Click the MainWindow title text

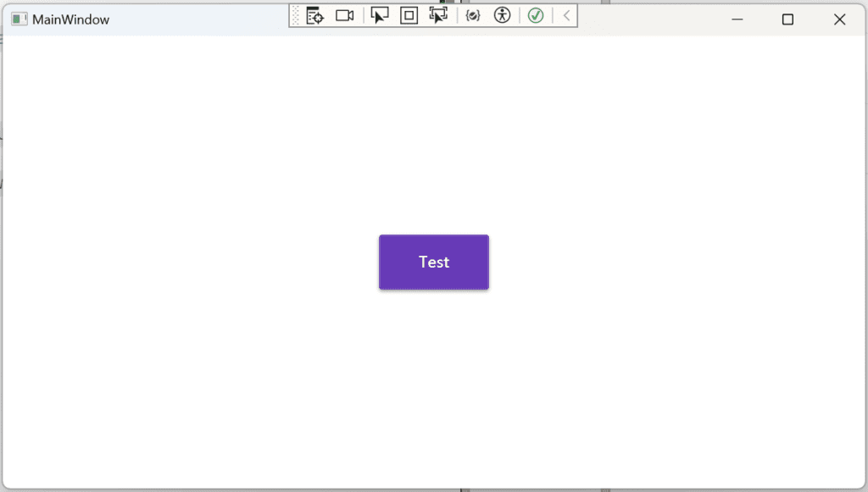70,19
